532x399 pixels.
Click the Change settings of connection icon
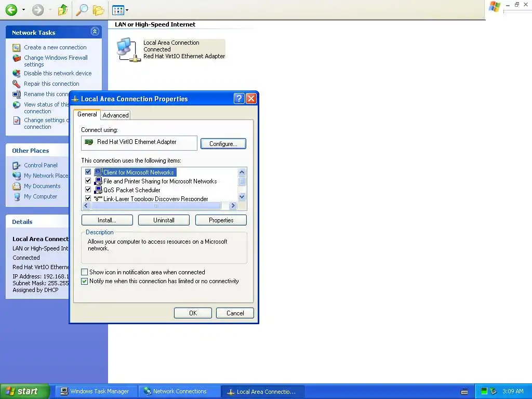(16, 121)
